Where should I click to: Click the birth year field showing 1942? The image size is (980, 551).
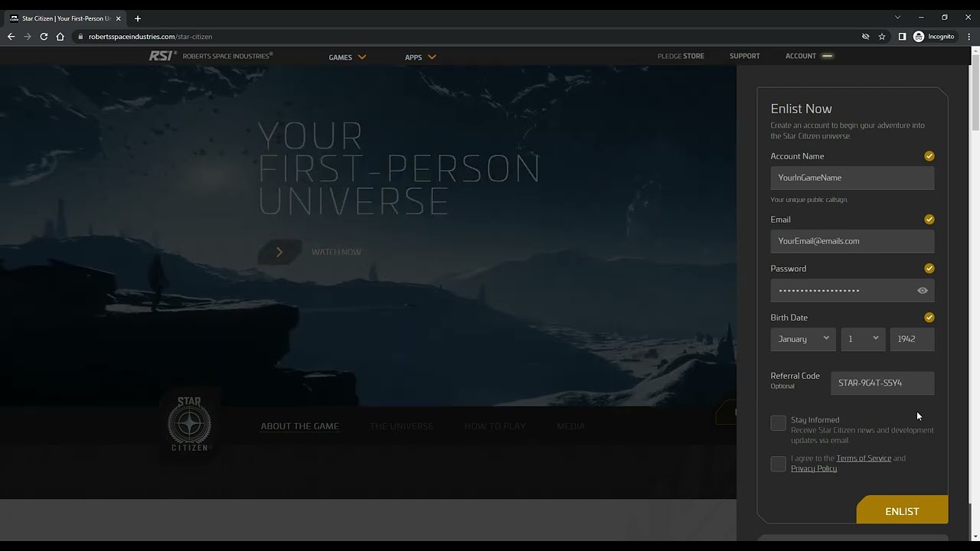pos(912,339)
